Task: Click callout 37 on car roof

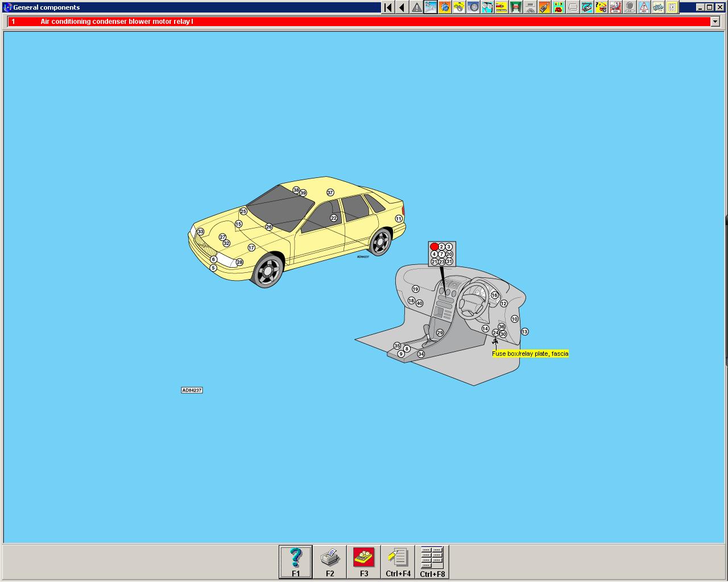Action: tap(330, 193)
